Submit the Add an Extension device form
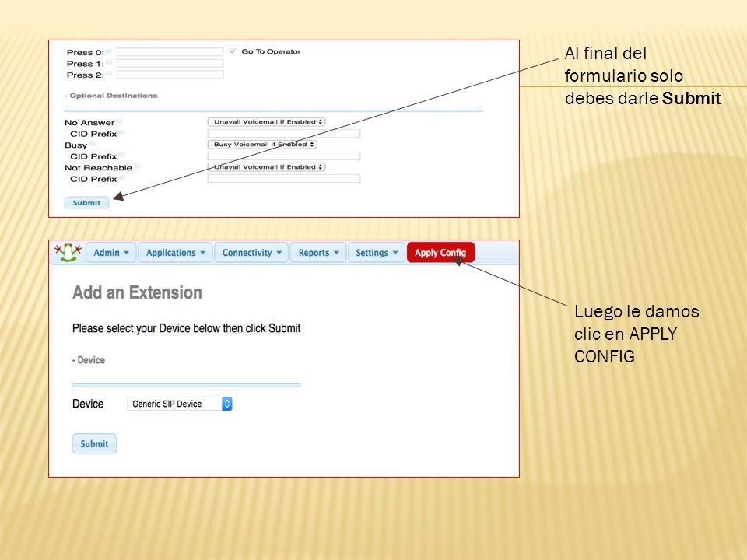 pyautogui.click(x=94, y=443)
